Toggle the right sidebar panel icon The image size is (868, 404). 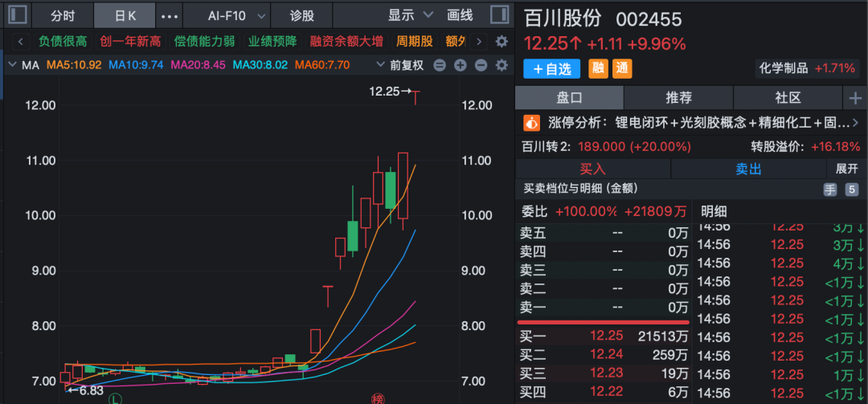499,14
